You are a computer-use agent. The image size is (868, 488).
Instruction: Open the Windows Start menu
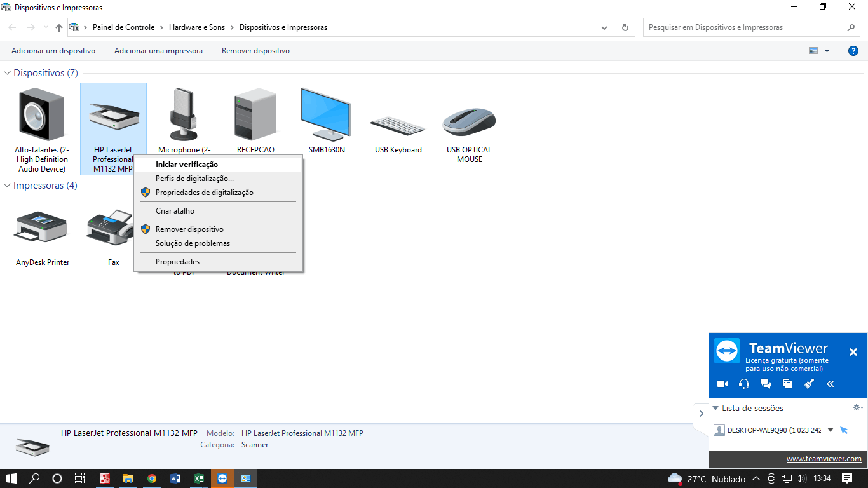pos(11,478)
